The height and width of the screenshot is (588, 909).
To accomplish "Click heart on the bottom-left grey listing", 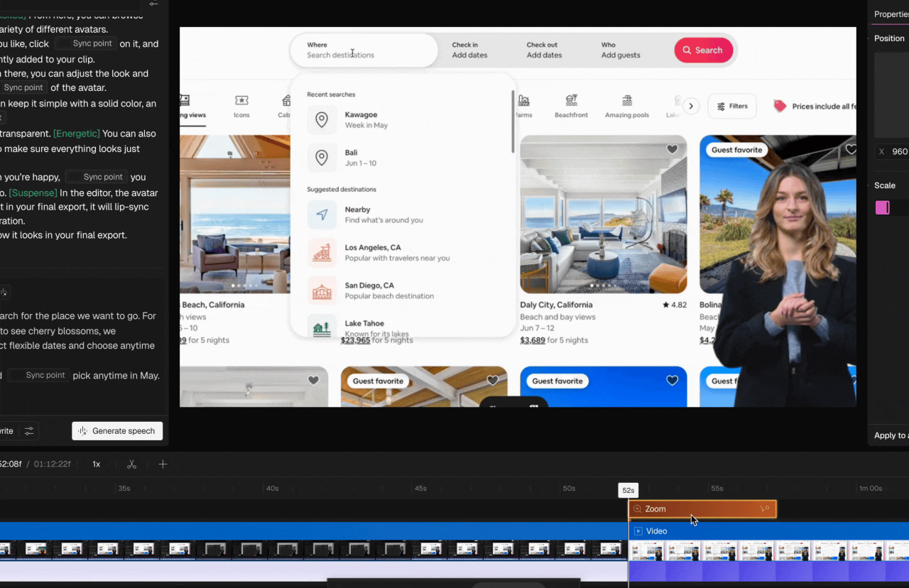I will 313,381.
